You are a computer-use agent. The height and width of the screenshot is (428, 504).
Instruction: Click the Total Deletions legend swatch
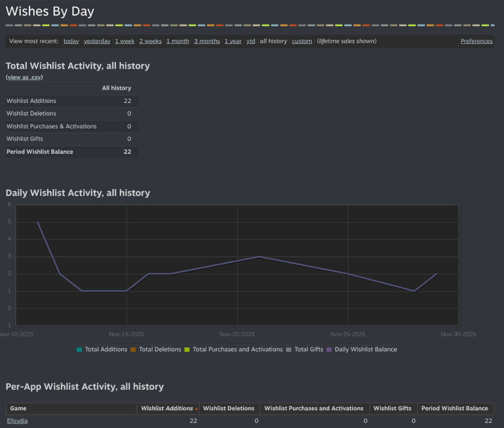[133, 349]
